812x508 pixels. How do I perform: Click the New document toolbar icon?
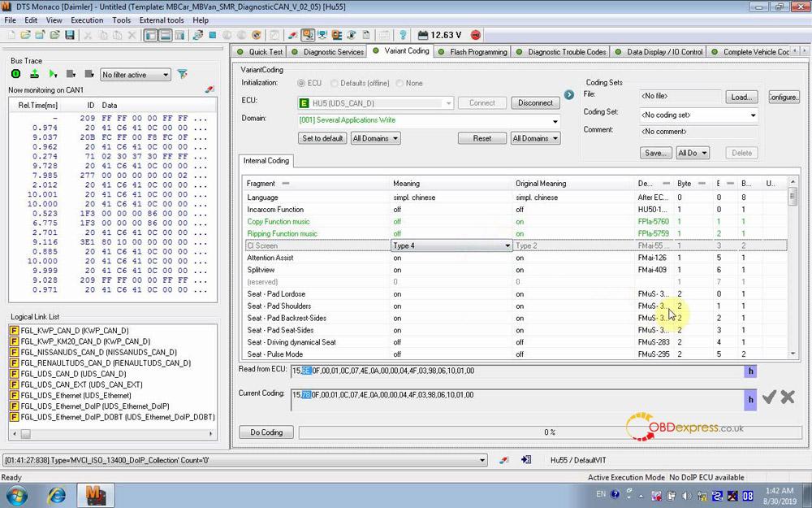click(x=11, y=35)
